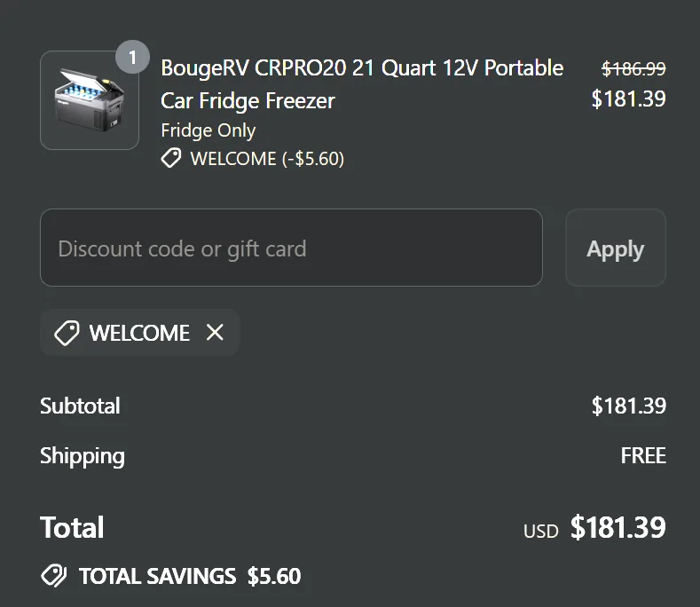Click the Subtotal label

[x=80, y=406]
